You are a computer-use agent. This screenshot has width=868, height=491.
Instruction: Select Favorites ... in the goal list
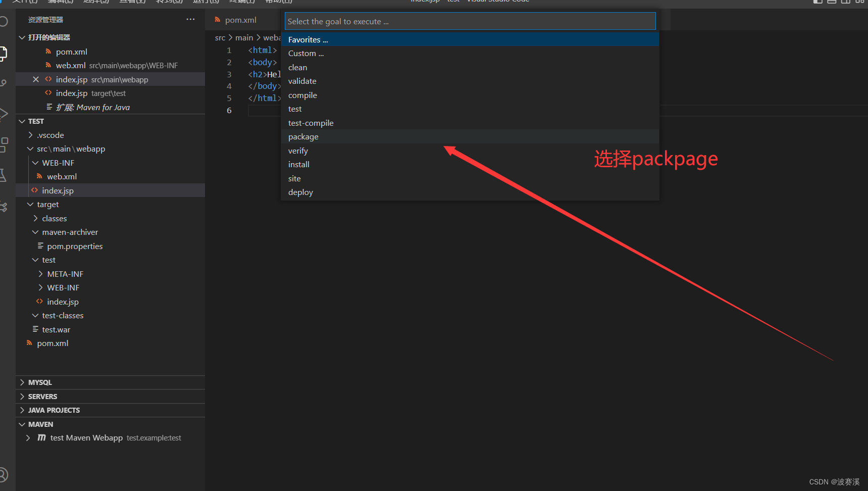(x=470, y=39)
